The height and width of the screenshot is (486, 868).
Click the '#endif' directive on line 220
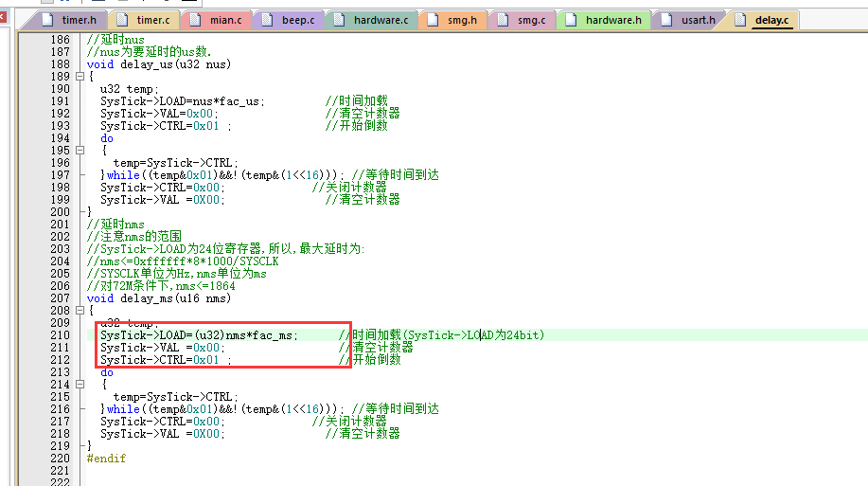(x=106, y=459)
